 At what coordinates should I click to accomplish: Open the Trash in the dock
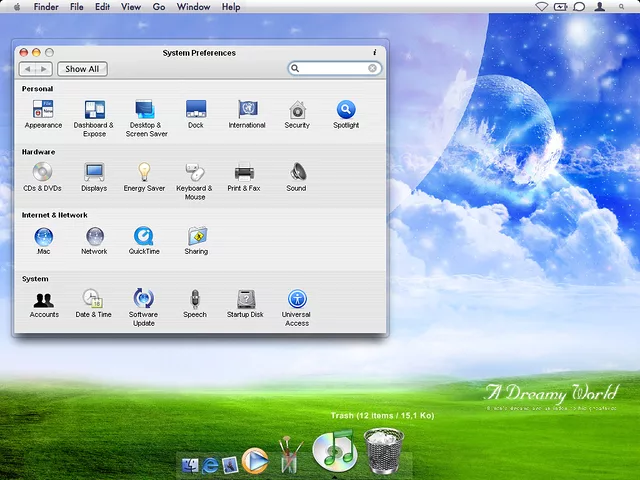384,450
